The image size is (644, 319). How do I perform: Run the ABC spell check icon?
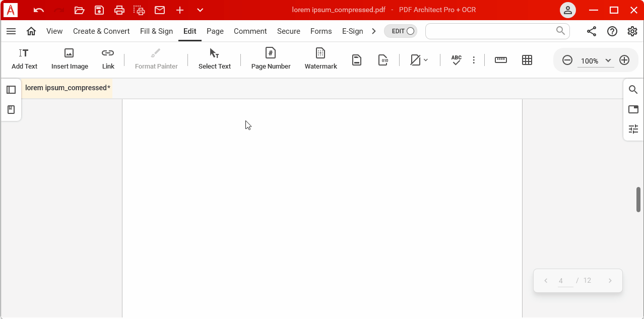(x=456, y=60)
